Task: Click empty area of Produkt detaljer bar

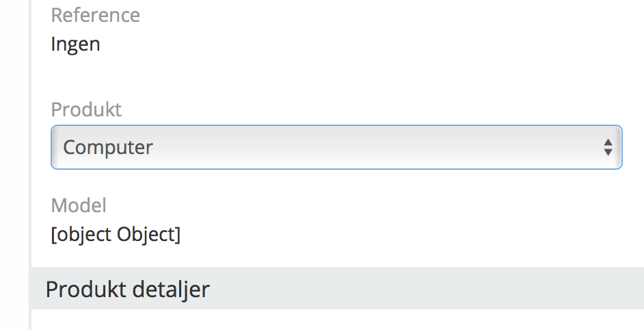Action: (x=424, y=289)
